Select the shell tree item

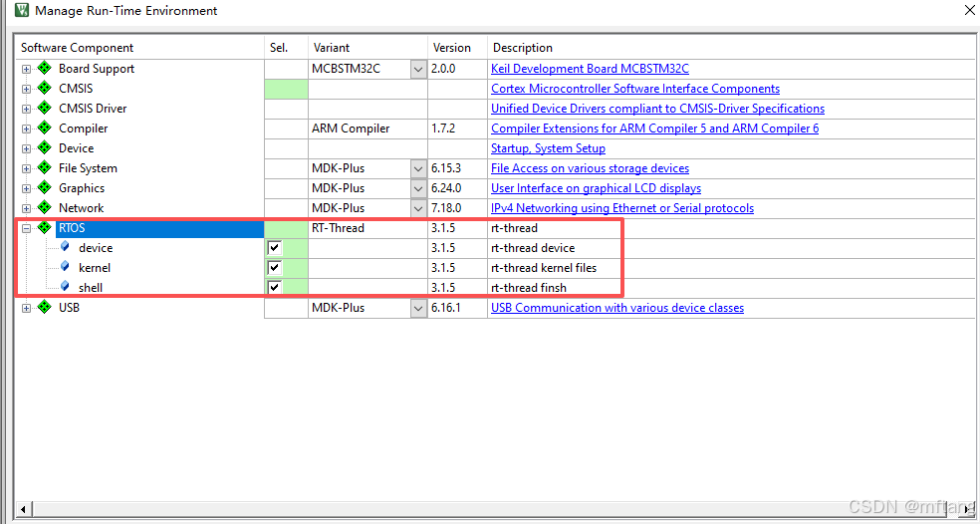91,288
